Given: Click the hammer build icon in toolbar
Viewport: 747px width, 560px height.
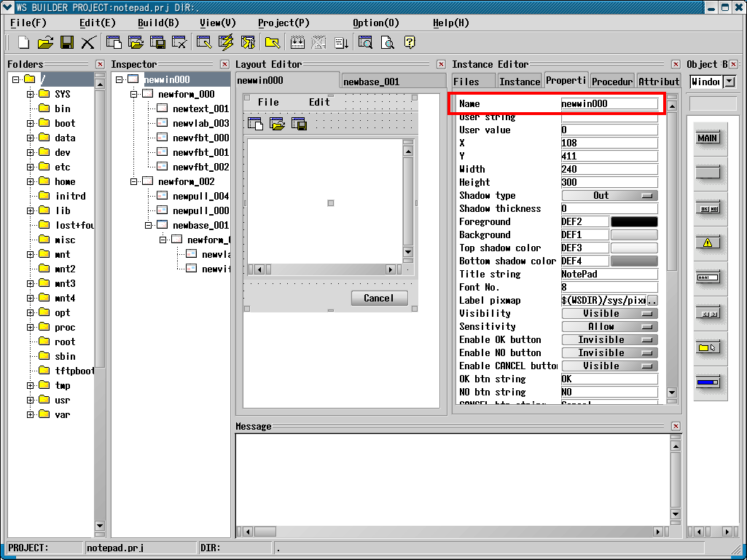Looking at the screenshot, I should (248, 42).
